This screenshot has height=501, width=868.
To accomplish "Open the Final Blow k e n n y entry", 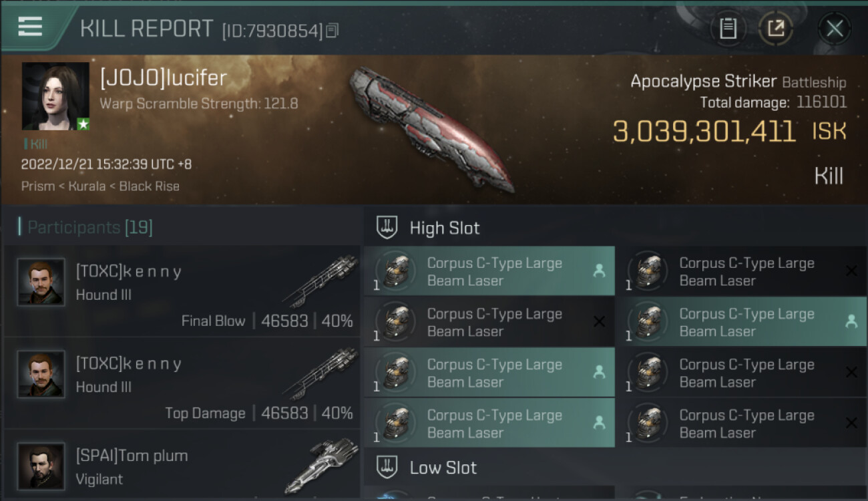I will tap(182, 291).
